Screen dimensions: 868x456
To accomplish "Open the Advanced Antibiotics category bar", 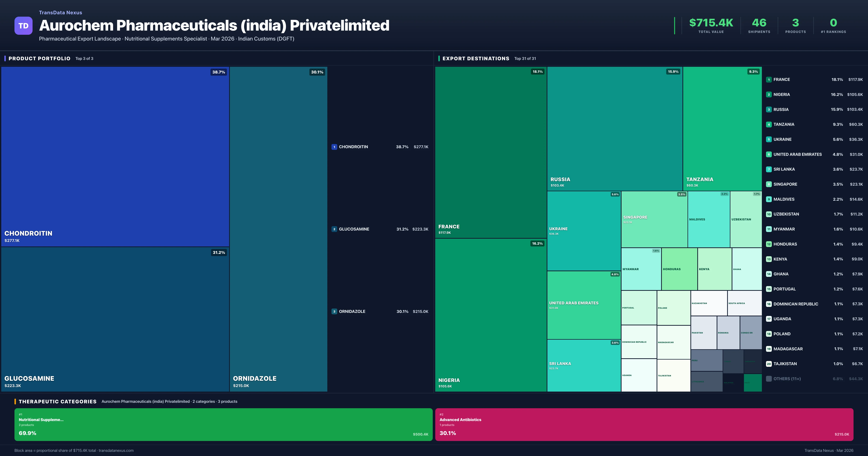I will 644,424.
